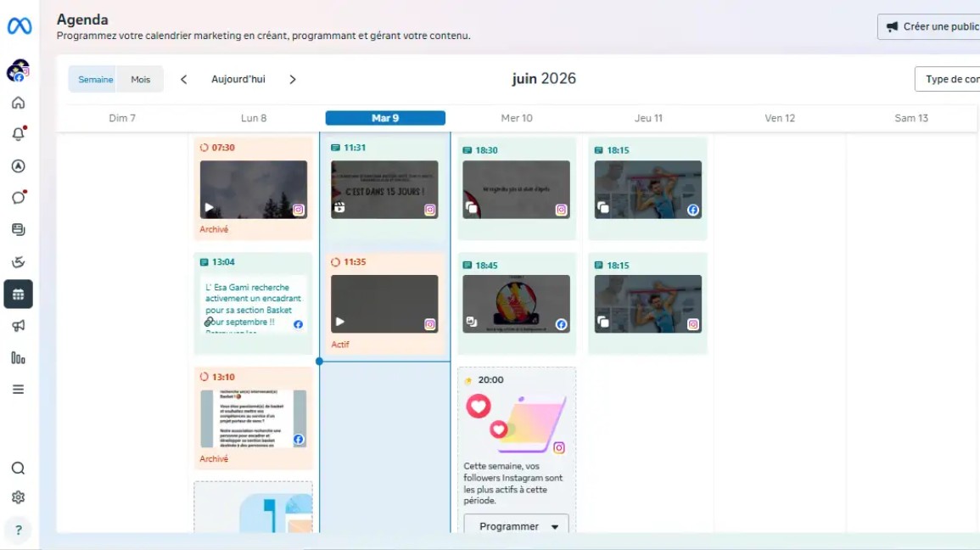Go to previous week arrow
Screen dimensions: 980x550
click(x=184, y=80)
